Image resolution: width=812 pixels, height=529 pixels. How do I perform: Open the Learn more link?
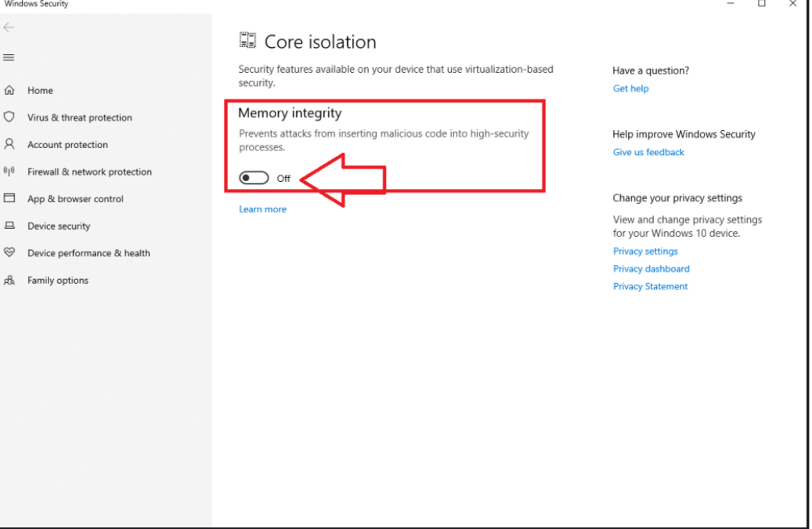click(262, 208)
